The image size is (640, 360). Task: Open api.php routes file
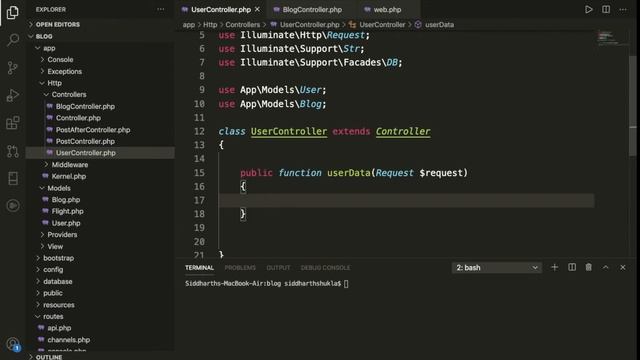tap(100, 328)
